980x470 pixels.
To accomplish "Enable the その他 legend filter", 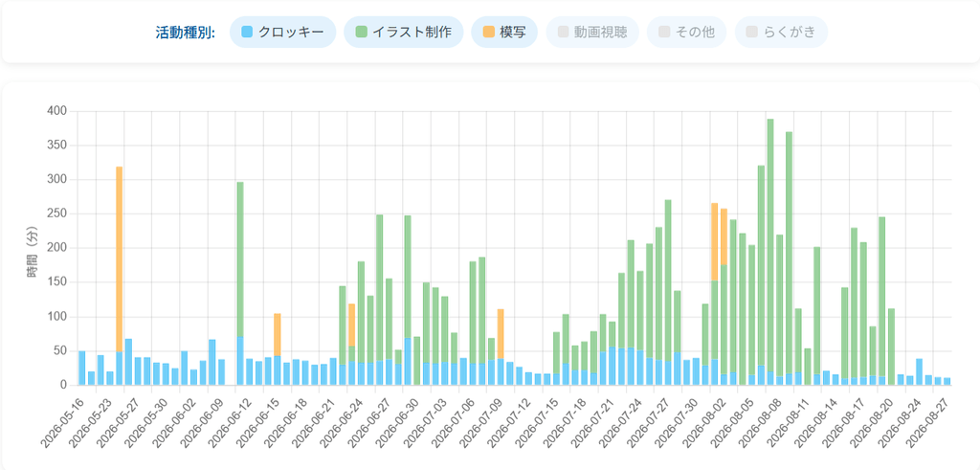I will pyautogui.click(x=686, y=32).
